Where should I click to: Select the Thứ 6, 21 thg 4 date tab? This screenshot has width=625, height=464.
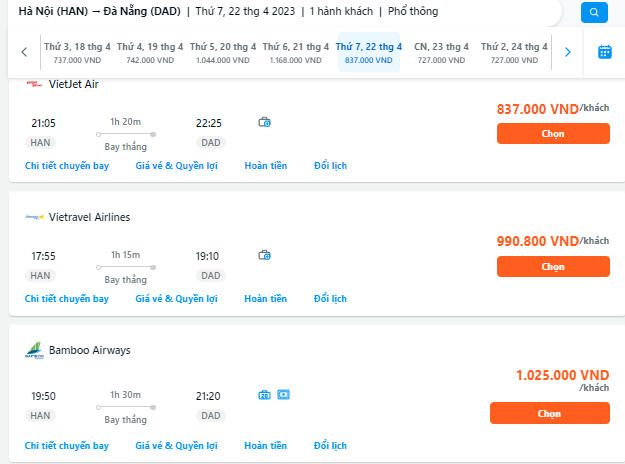(x=296, y=52)
